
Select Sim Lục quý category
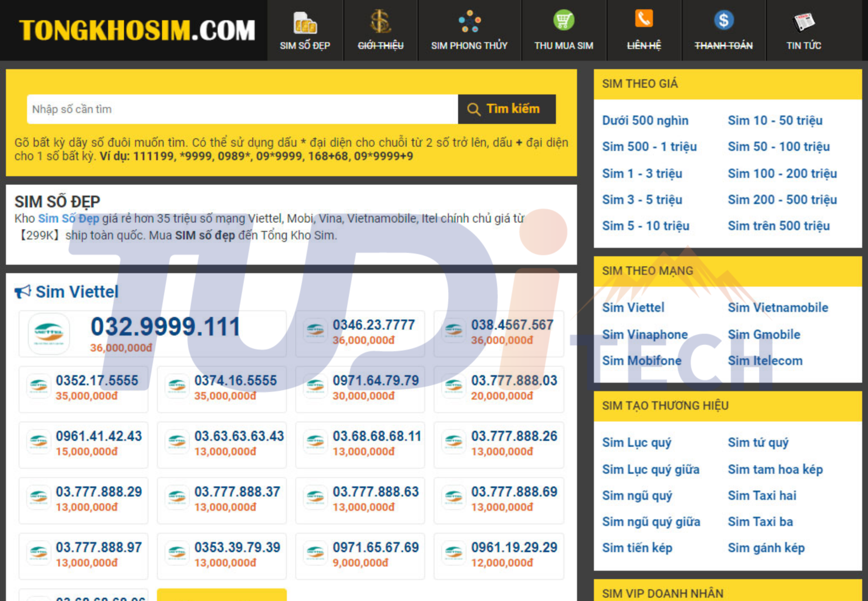[637, 443]
